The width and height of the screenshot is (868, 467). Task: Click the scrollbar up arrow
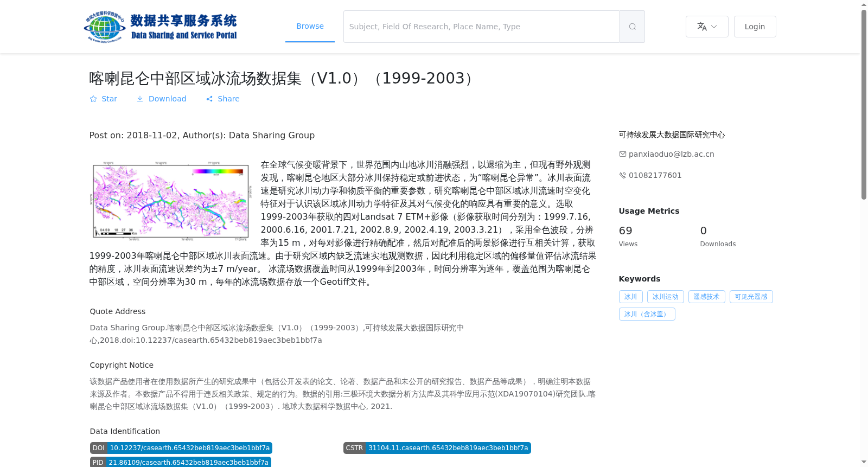point(864,4)
